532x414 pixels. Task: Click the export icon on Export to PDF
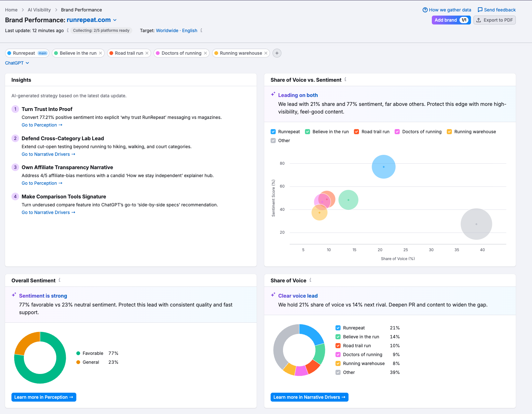(479, 20)
